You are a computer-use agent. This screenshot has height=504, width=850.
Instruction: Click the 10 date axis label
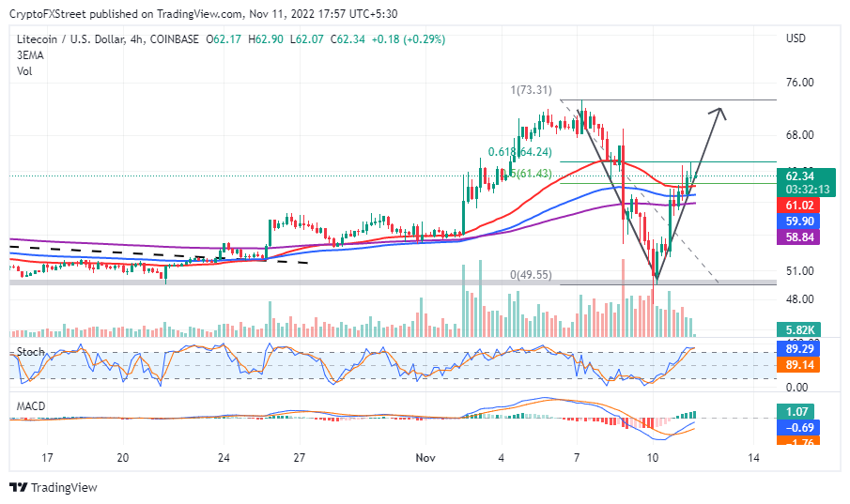[653, 458]
